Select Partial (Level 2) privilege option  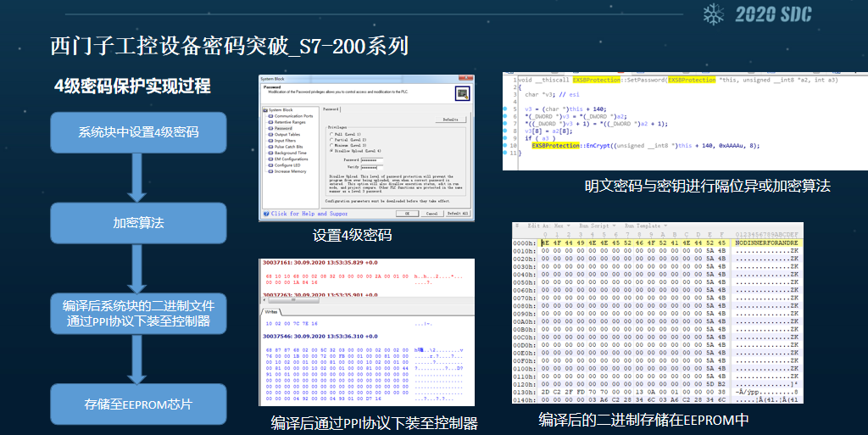(332, 140)
